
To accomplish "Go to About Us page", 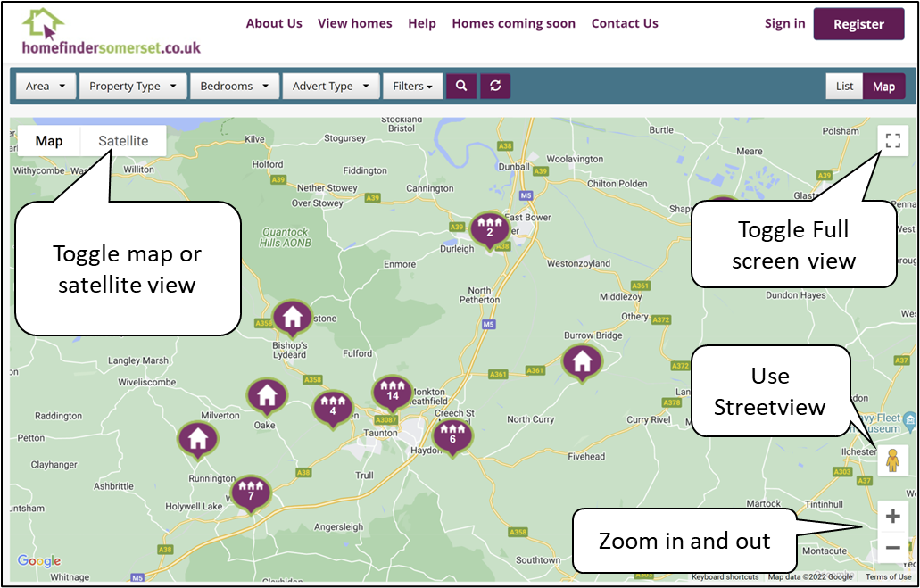I will [274, 23].
